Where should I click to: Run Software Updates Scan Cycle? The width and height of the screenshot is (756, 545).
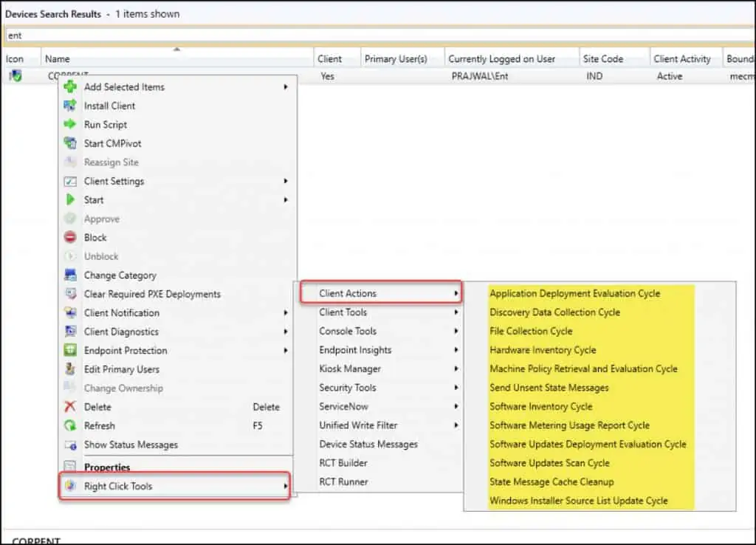549,462
